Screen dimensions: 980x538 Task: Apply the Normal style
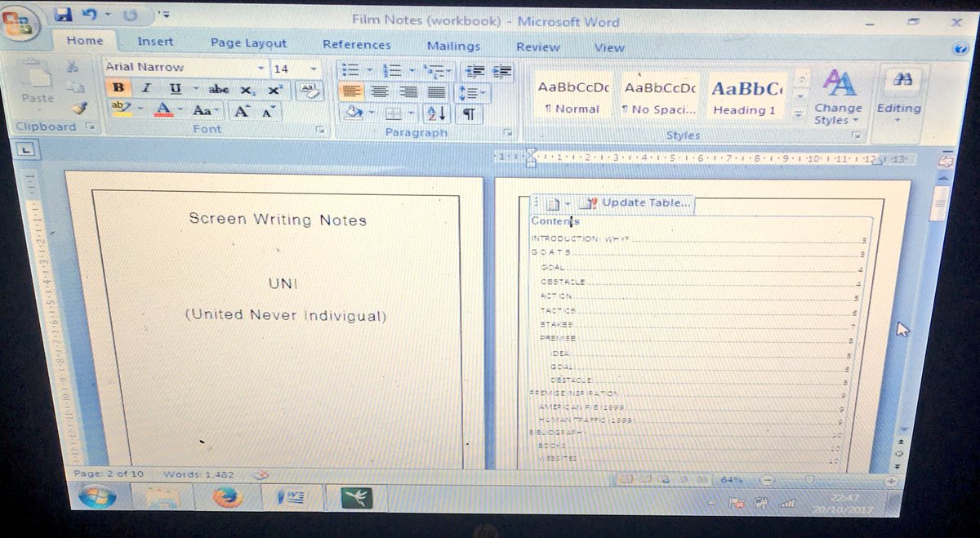[573, 96]
